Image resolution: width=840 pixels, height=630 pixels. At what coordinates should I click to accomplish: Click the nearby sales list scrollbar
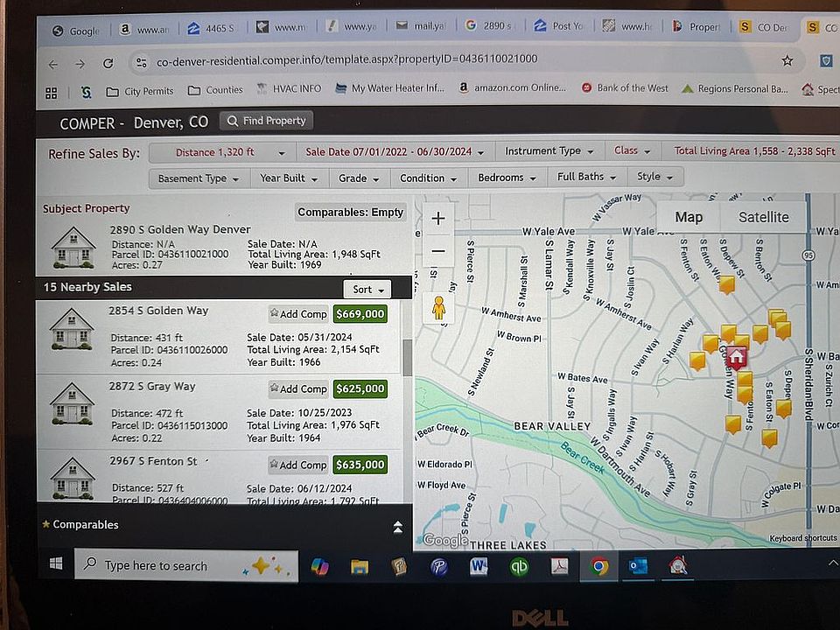407,357
